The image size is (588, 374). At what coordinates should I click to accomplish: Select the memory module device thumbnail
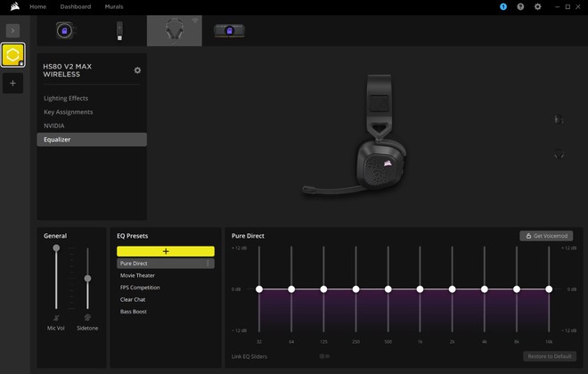[x=230, y=31]
